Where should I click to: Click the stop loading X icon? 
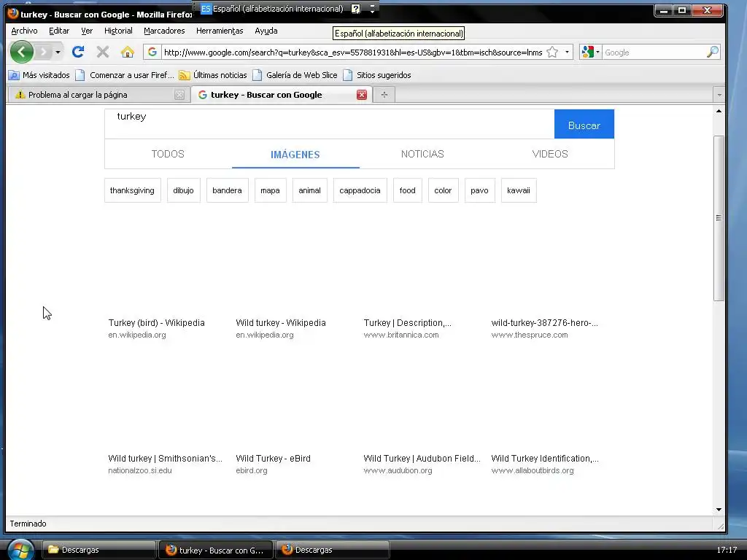102,52
